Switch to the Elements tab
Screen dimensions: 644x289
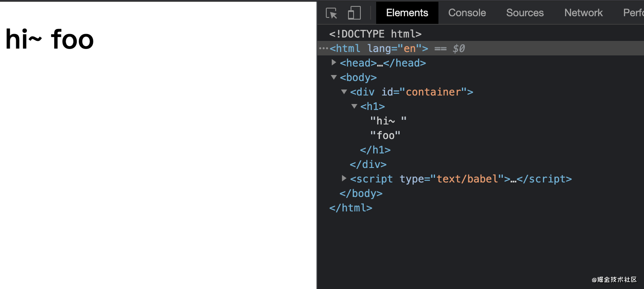pyautogui.click(x=407, y=13)
